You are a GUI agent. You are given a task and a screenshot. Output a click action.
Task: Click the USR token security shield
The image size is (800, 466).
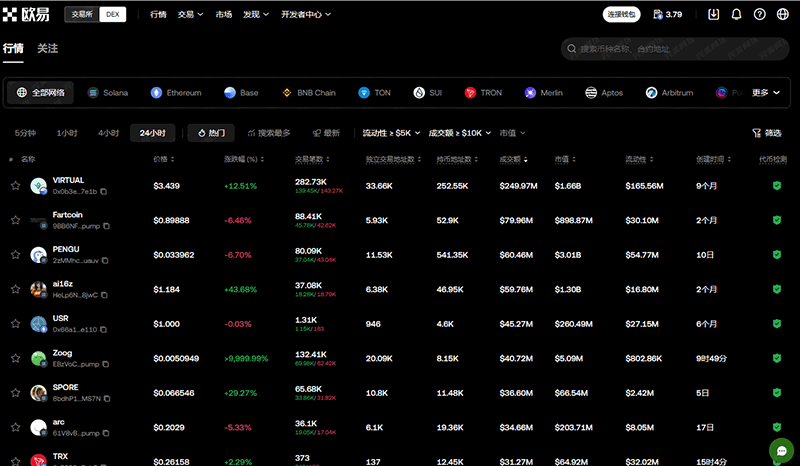pos(777,324)
